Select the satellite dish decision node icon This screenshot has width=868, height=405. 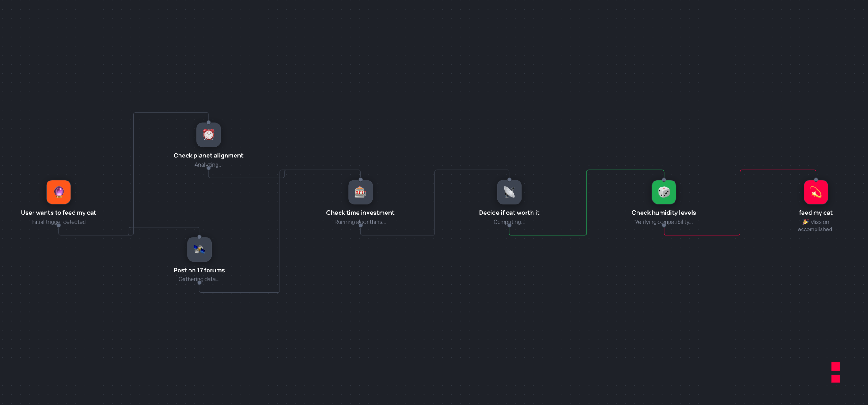coord(509,192)
